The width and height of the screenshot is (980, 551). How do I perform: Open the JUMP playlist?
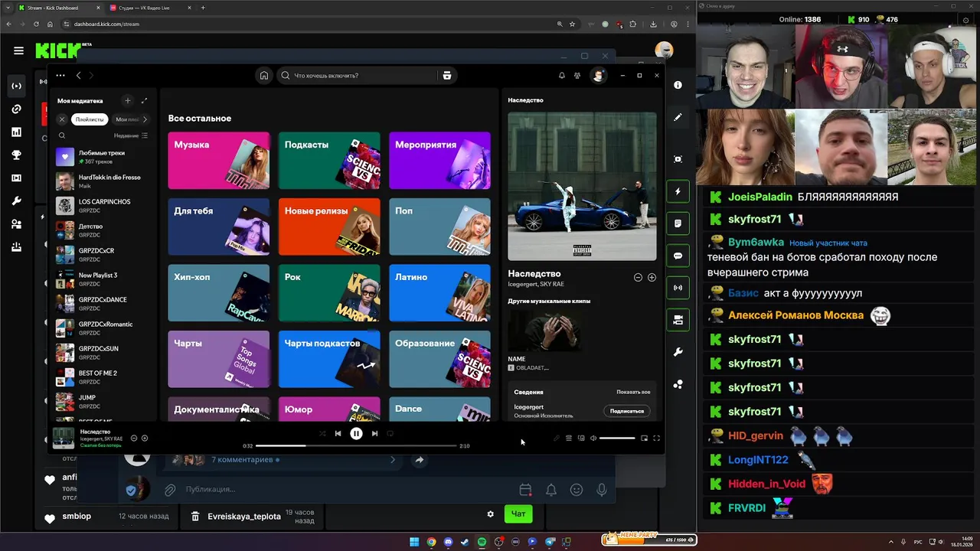pos(103,402)
